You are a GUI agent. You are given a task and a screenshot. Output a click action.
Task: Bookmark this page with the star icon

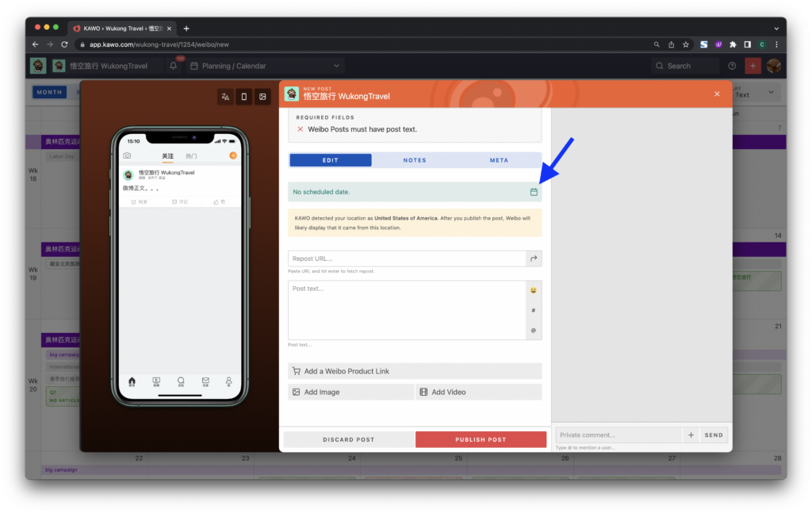click(x=686, y=44)
